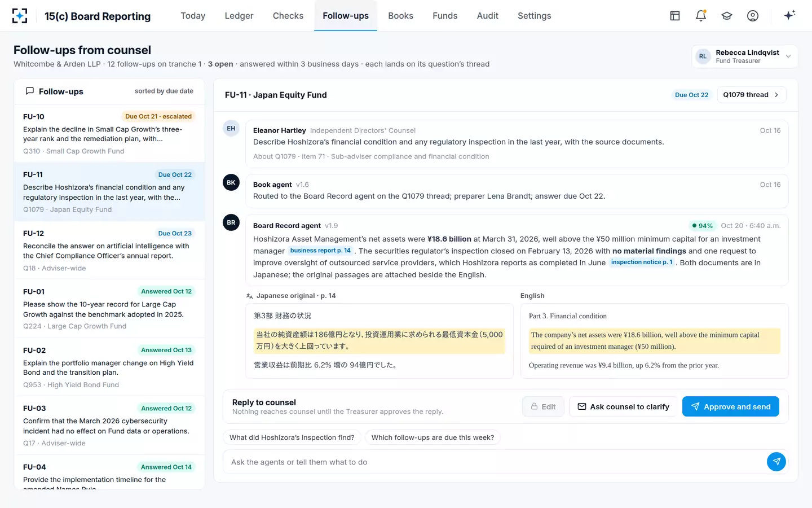Go to the Audit tab
812x508 pixels.
[x=487, y=16]
